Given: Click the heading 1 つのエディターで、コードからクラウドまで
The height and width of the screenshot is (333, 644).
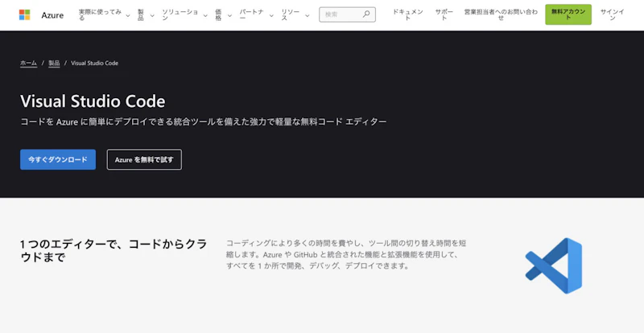Looking at the screenshot, I should coord(114,251).
